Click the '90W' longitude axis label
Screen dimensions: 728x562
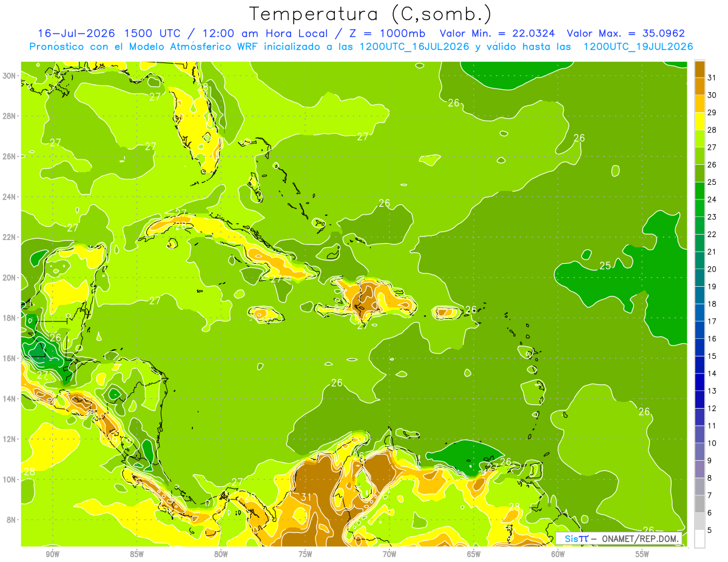(52, 554)
